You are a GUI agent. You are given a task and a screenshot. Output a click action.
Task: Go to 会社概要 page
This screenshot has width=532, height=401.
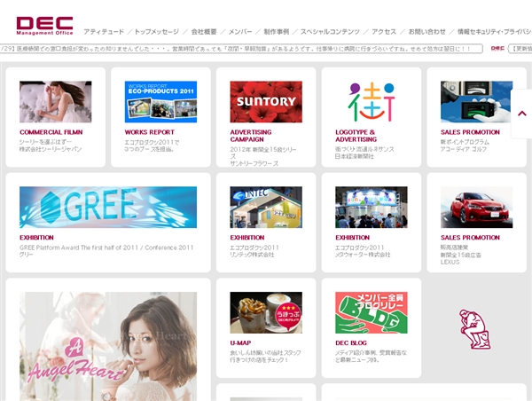(x=204, y=32)
